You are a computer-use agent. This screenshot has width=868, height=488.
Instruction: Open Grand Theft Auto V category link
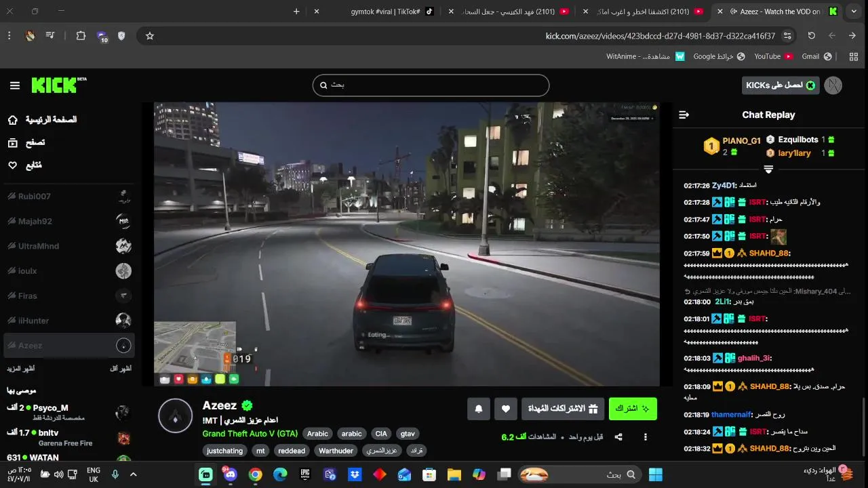[250, 434]
